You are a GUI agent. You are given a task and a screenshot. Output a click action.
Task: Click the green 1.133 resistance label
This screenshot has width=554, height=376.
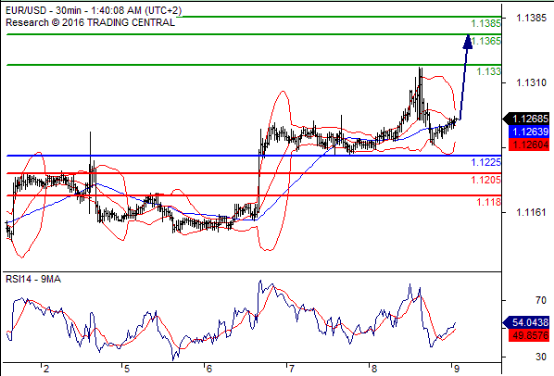coord(489,72)
